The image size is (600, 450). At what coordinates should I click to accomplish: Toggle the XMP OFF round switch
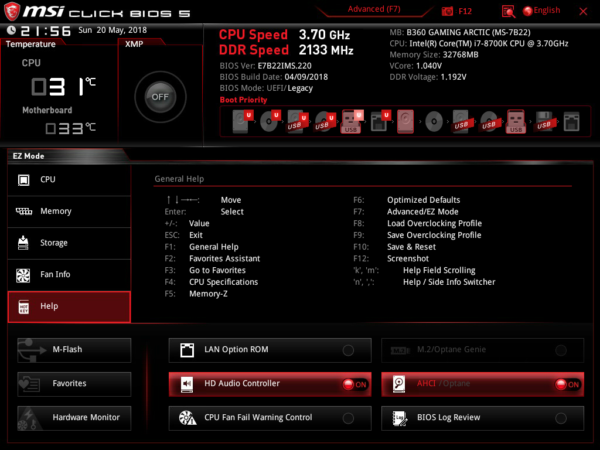coord(160,97)
